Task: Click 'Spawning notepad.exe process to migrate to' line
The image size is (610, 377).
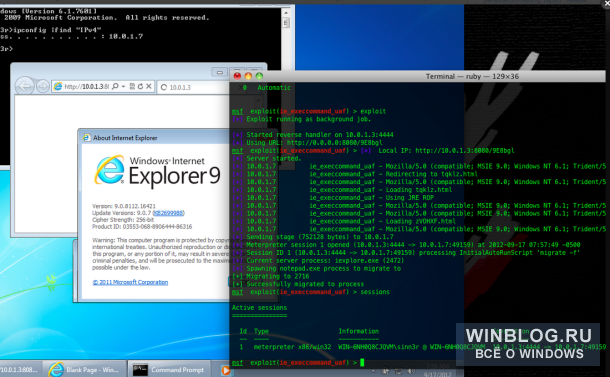Action: 323,268
